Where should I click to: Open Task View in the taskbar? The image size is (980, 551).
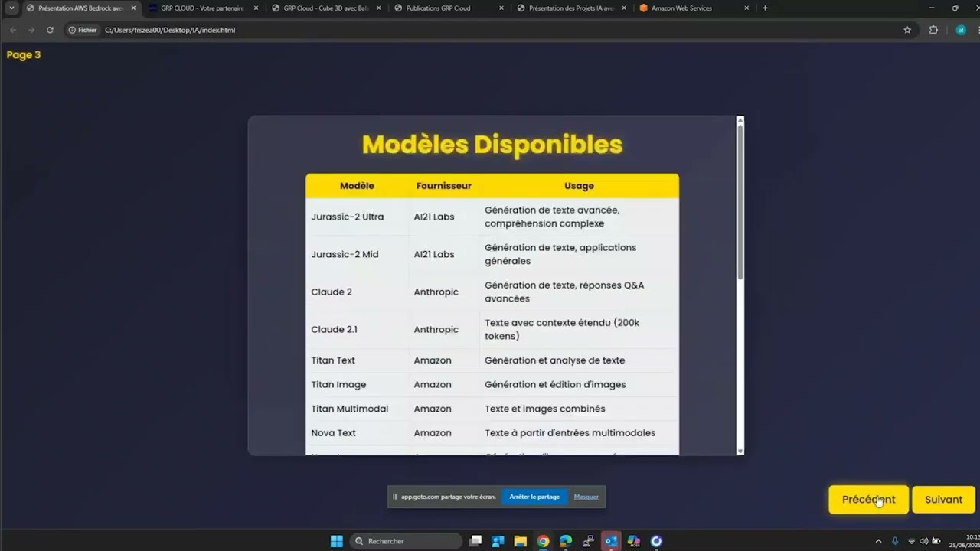[x=475, y=541]
